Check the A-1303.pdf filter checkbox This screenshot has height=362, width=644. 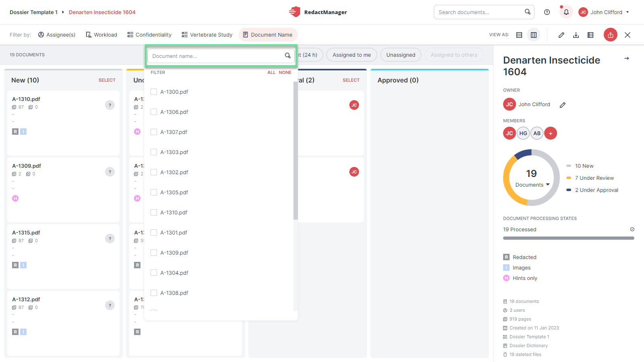click(154, 152)
